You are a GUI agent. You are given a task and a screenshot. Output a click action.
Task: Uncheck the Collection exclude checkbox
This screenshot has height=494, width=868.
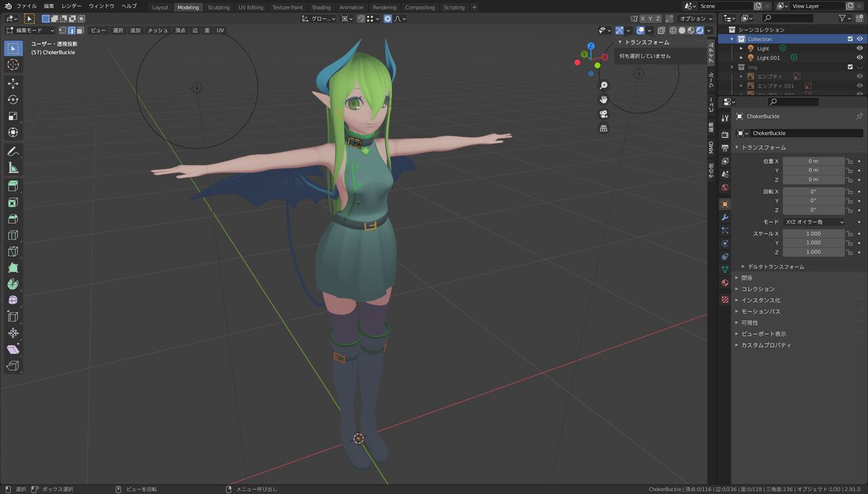(850, 39)
